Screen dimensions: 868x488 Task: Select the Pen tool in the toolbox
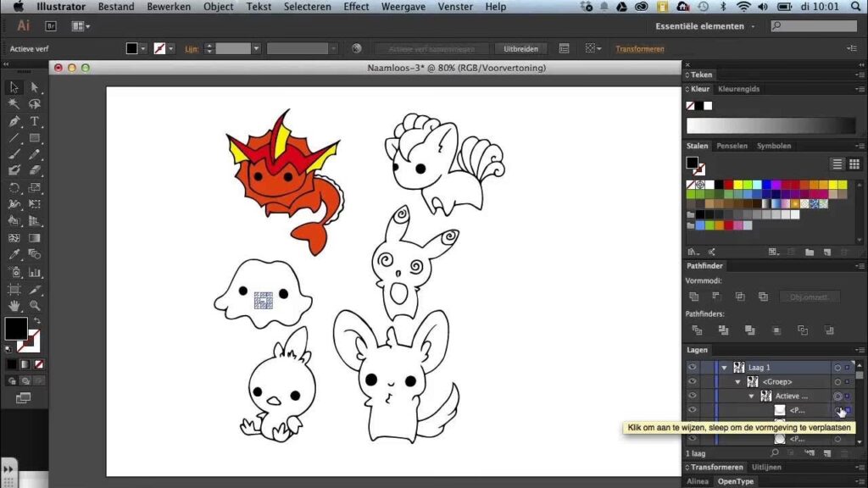click(x=14, y=121)
